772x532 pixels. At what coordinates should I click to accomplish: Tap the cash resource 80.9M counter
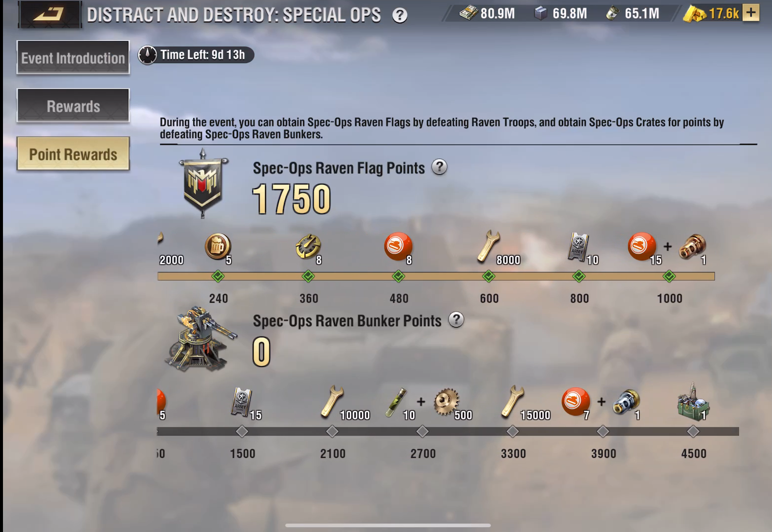488,13
